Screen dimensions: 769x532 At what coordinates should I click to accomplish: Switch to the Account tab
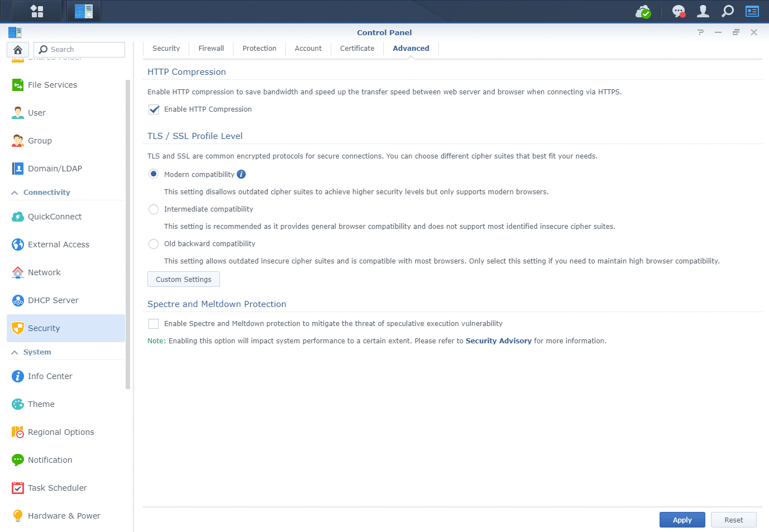pos(308,49)
